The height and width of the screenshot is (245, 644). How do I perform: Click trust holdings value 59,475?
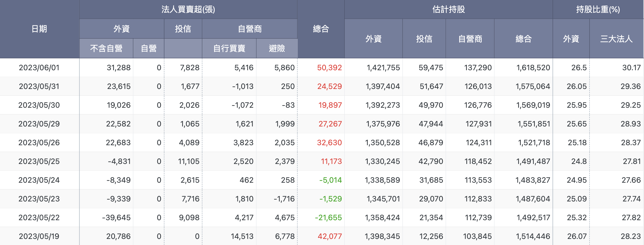[431, 68]
